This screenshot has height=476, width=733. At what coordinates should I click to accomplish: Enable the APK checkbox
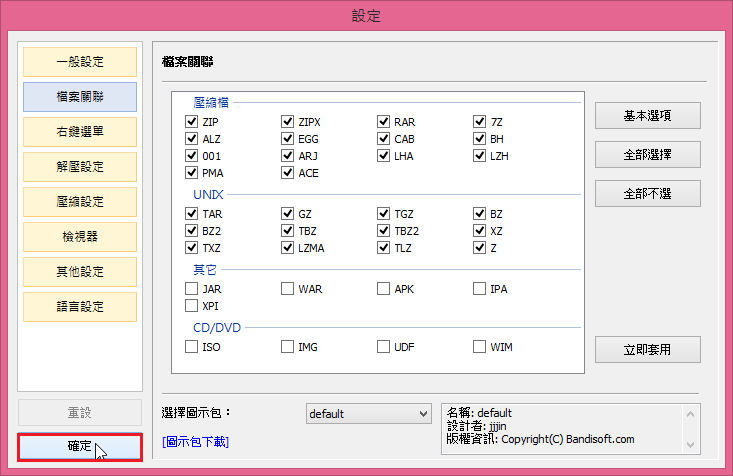click(x=383, y=288)
